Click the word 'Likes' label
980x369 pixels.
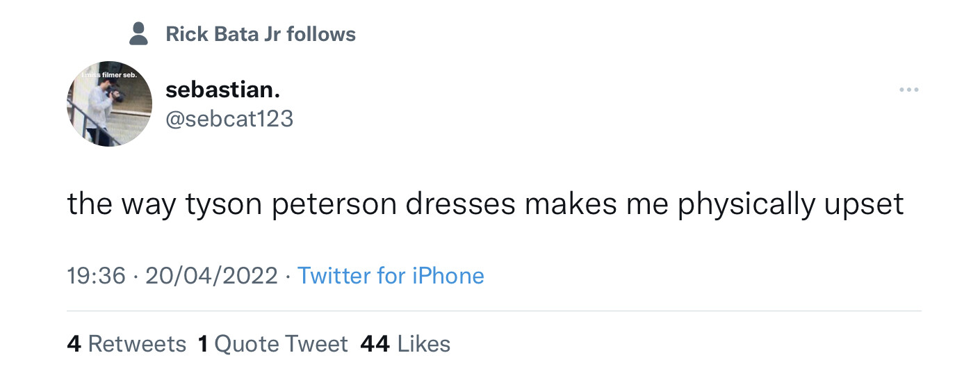(x=424, y=344)
